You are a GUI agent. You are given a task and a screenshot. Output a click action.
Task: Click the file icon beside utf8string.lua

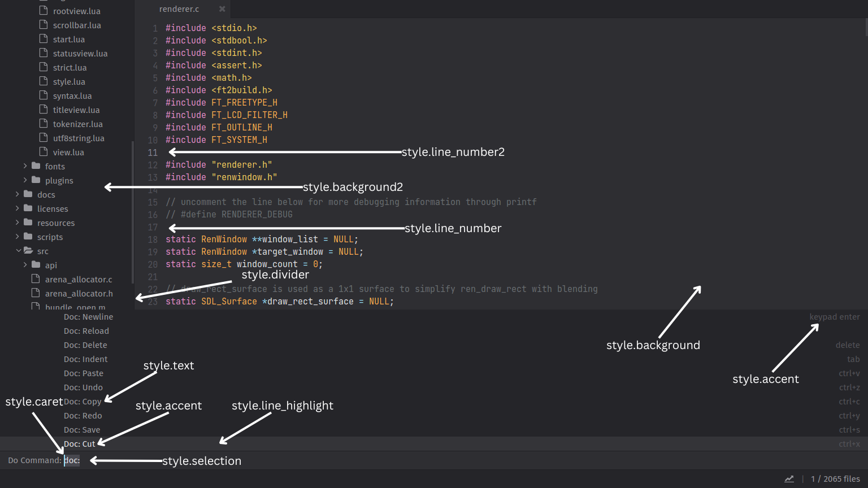pyautogui.click(x=43, y=138)
